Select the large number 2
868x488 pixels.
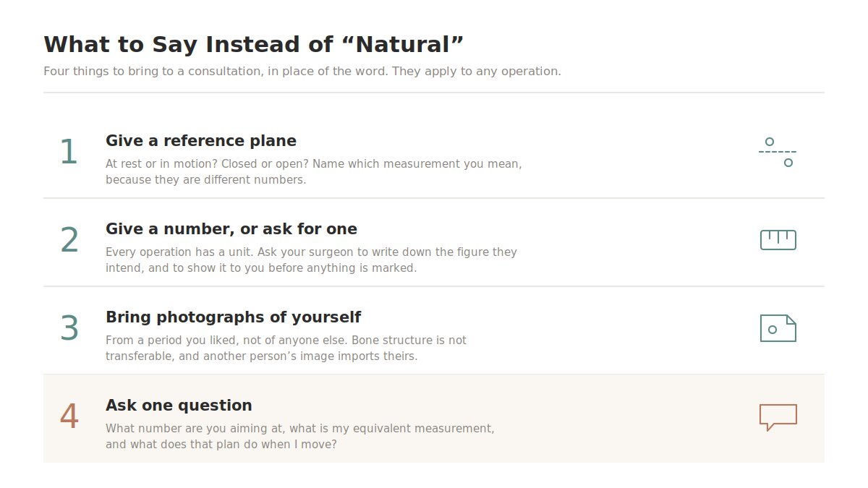point(69,241)
